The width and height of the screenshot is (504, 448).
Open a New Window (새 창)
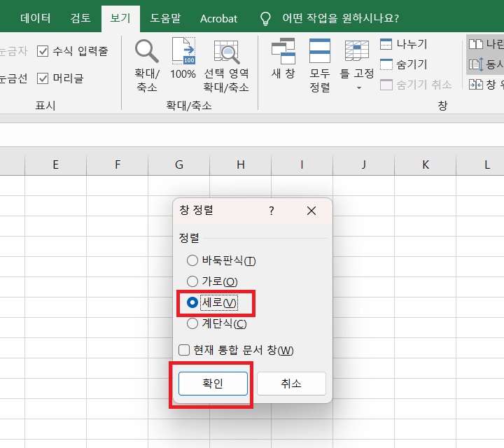pos(283,59)
